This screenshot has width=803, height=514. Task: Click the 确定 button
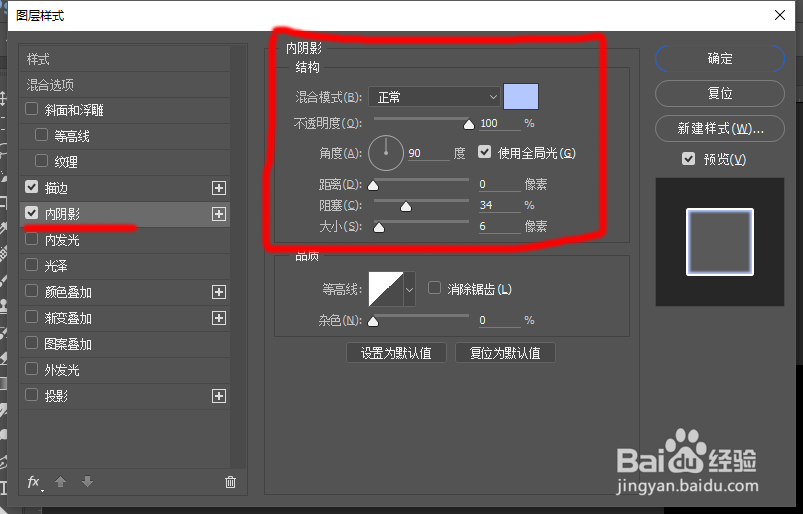(x=720, y=58)
